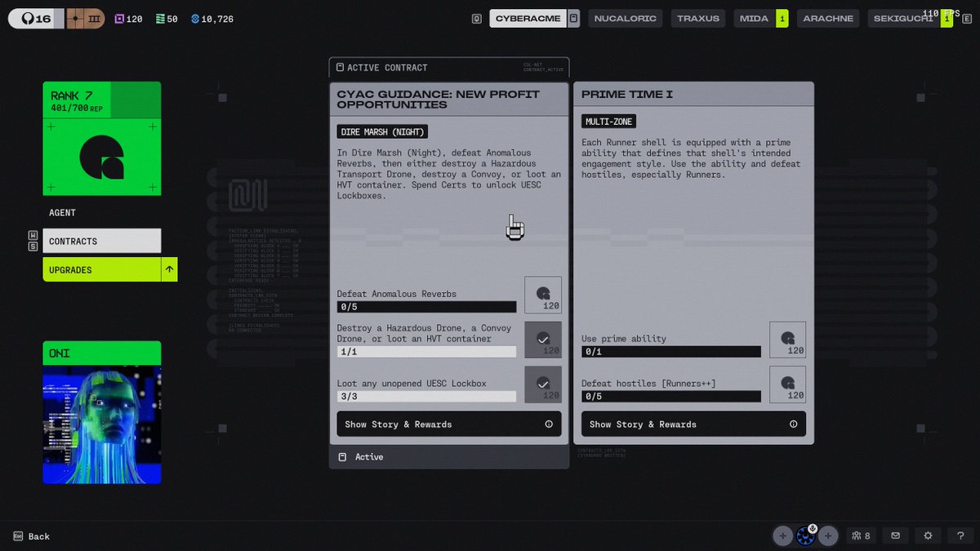Add a squad member with the right plus slot
This screenshot has height=551, width=980.
(x=828, y=535)
